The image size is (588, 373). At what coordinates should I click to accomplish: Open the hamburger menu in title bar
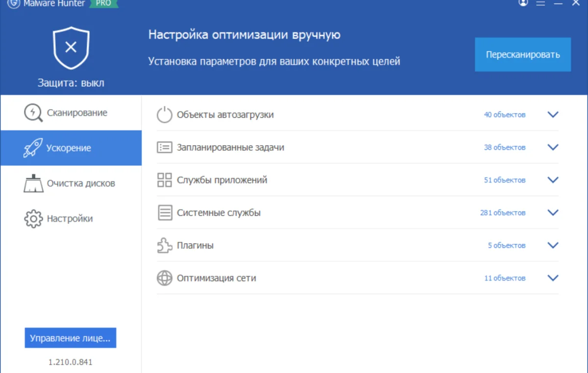(x=540, y=3)
